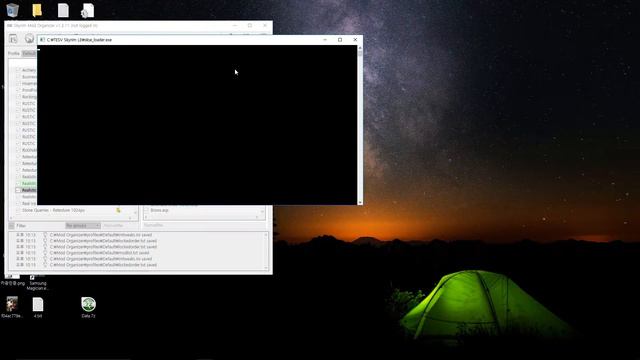Maximize the skse_loader console window

point(340,40)
